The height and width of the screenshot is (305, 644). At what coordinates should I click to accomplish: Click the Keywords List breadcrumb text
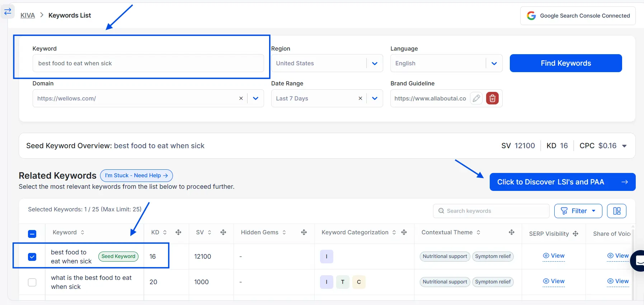click(70, 15)
